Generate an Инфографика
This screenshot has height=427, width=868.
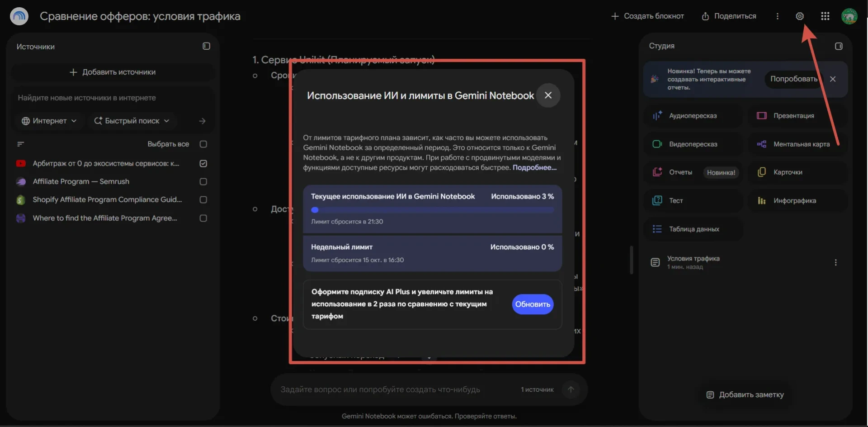[x=798, y=201]
